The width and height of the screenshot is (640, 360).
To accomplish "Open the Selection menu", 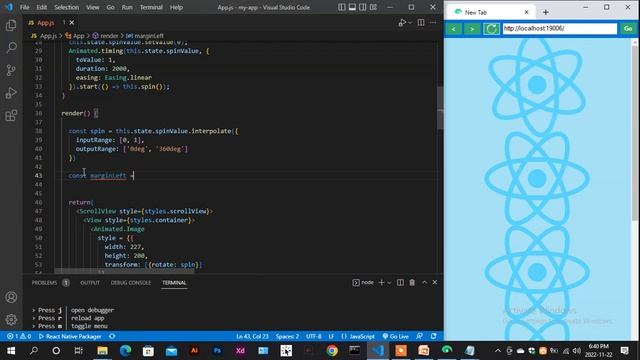I will pyautogui.click(x=67, y=7).
